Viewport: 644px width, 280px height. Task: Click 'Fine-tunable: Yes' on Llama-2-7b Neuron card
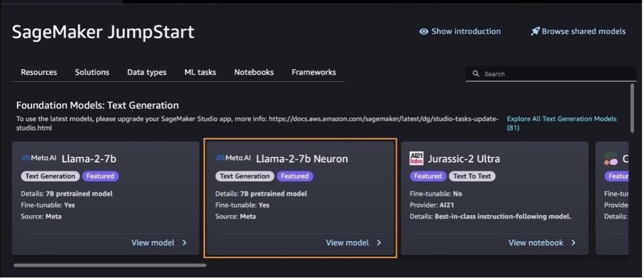tap(242, 204)
